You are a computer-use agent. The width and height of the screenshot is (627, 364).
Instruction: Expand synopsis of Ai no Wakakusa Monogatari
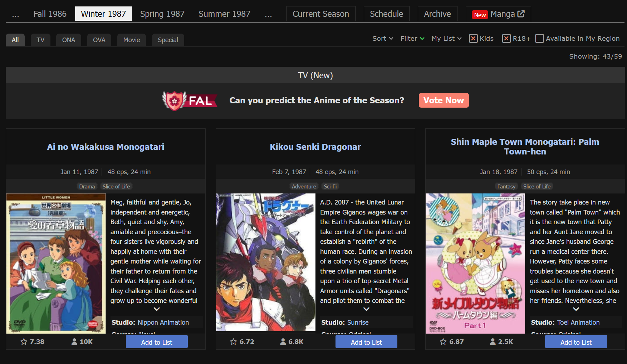pos(157,309)
